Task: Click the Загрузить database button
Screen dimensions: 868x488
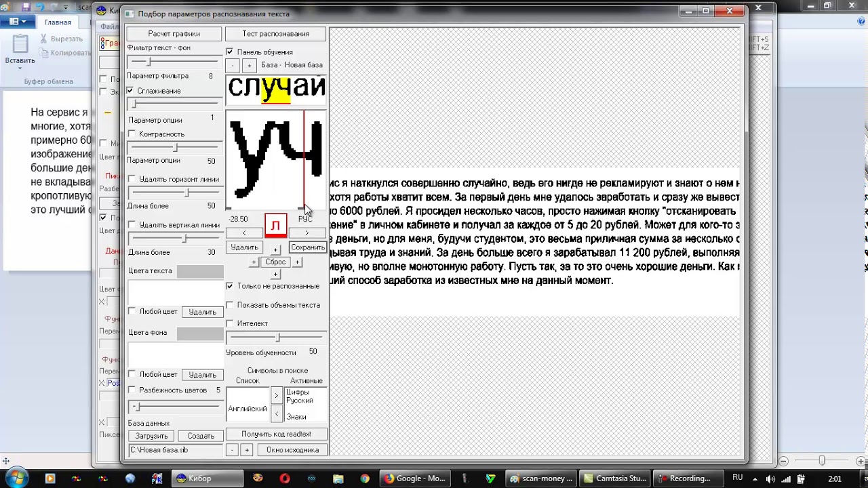Action: click(x=151, y=436)
